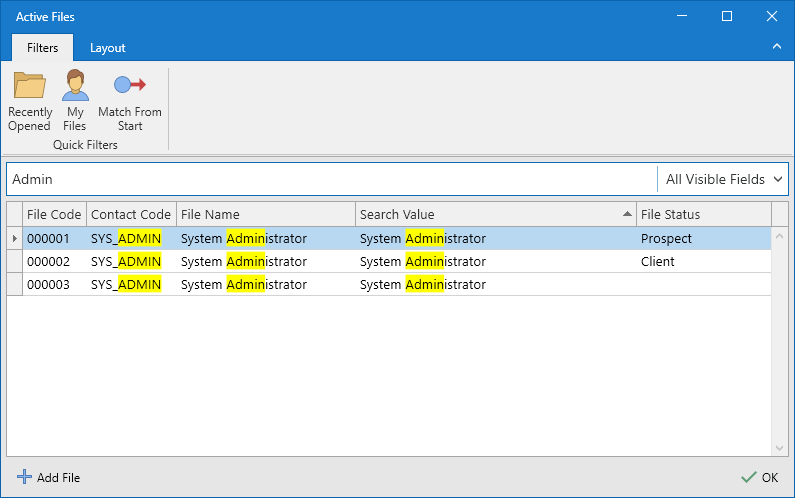The height and width of the screenshot is (498, 795).
Task: Close the Active Files window
Action: tap(772, 16)
